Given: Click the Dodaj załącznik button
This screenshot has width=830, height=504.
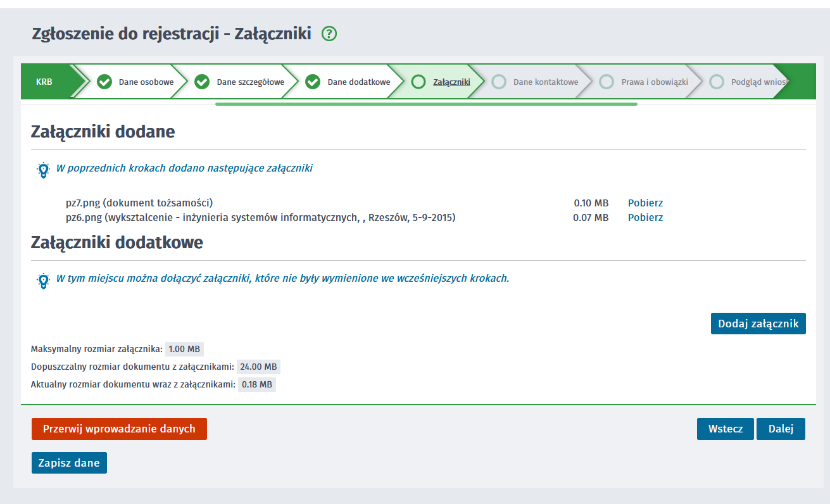Looking at the screenshot, I should [758, 324].
